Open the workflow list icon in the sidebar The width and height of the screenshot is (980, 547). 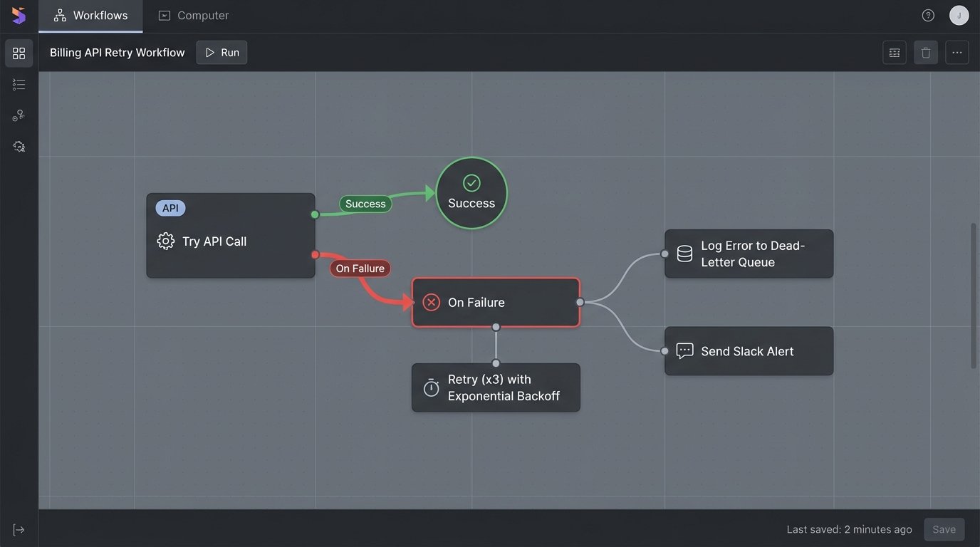19,84
